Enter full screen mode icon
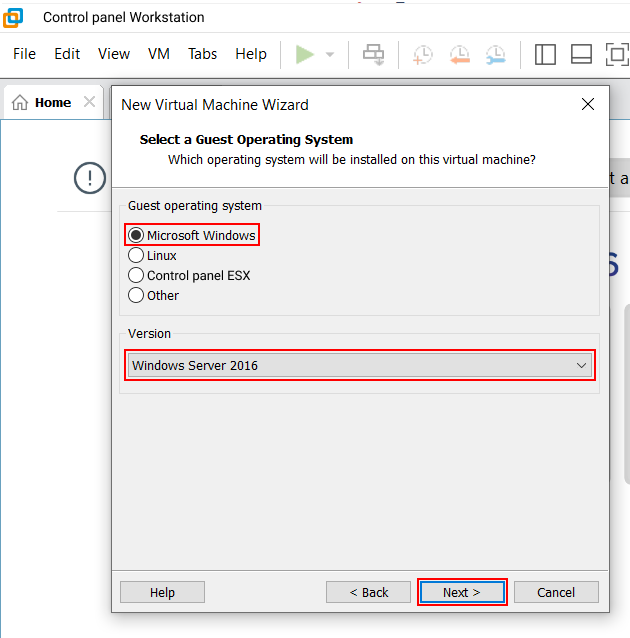Image resolution: width=630 pixels, height=638 pixels. (x=616, y=54)
